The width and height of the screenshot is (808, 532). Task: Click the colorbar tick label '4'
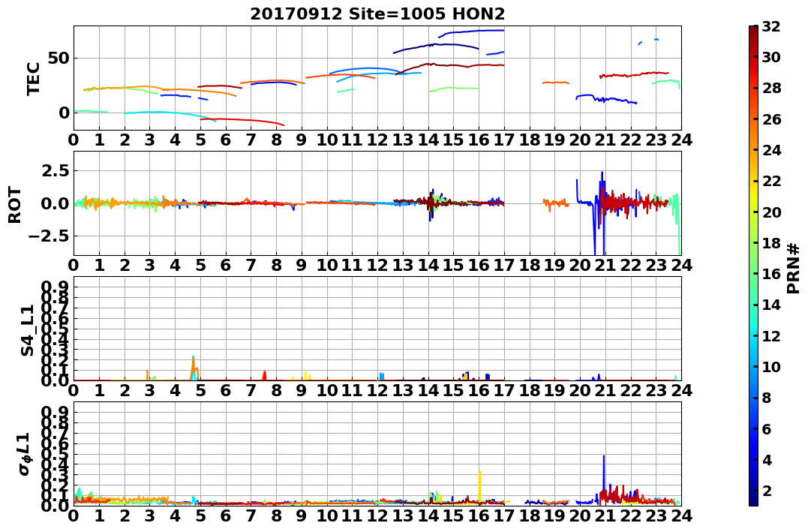pyautogui.click(x=767, y=459)
